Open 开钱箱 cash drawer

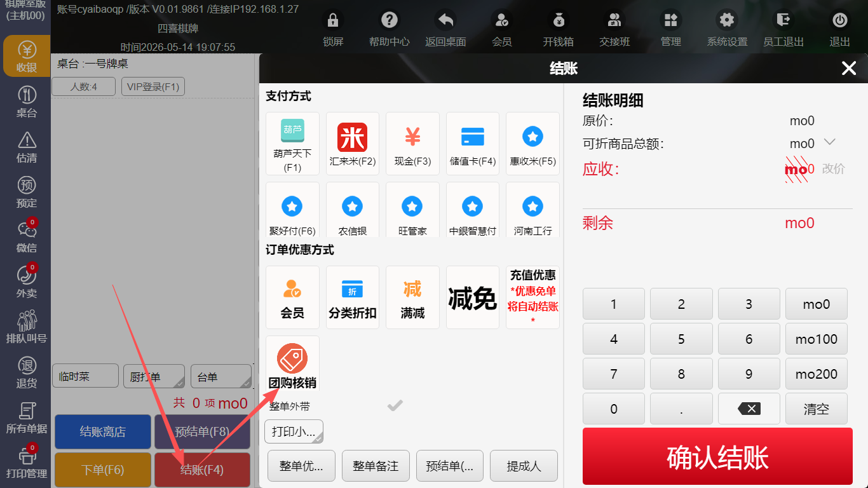[558, 29]
